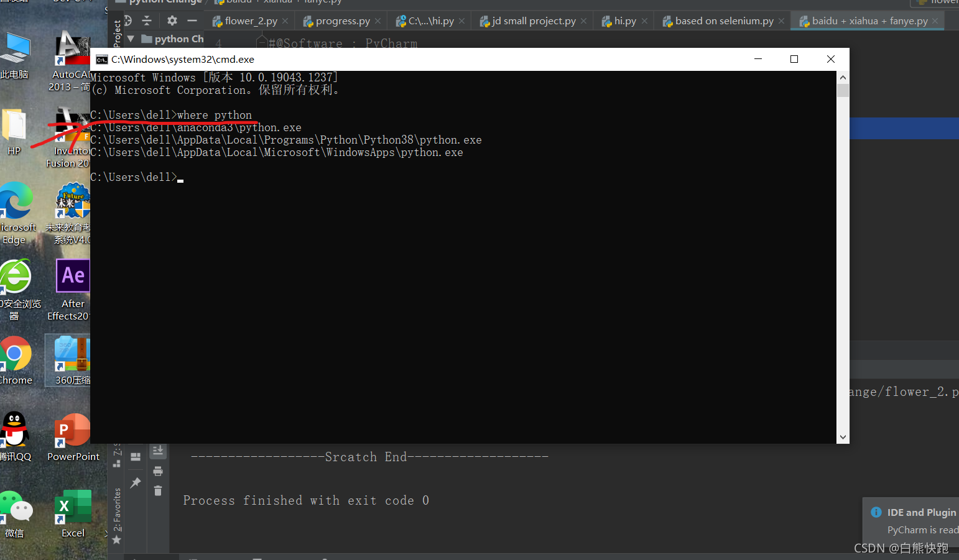Select the HP folder desktop icon
The image size is (959, 560).
tap(14, 132)
